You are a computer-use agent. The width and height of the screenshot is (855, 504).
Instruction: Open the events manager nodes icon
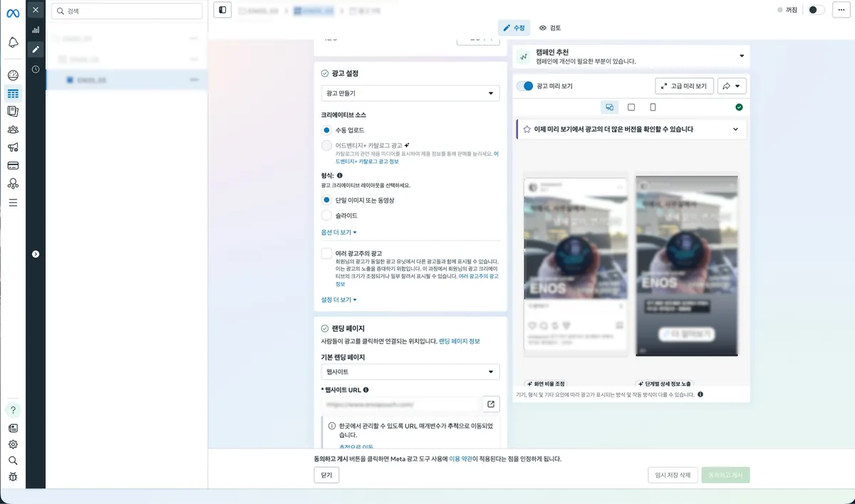coord(13,184)
